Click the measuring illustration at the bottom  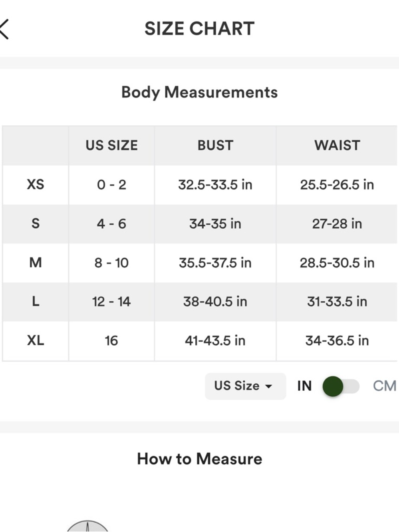click(x=87, y=526)
